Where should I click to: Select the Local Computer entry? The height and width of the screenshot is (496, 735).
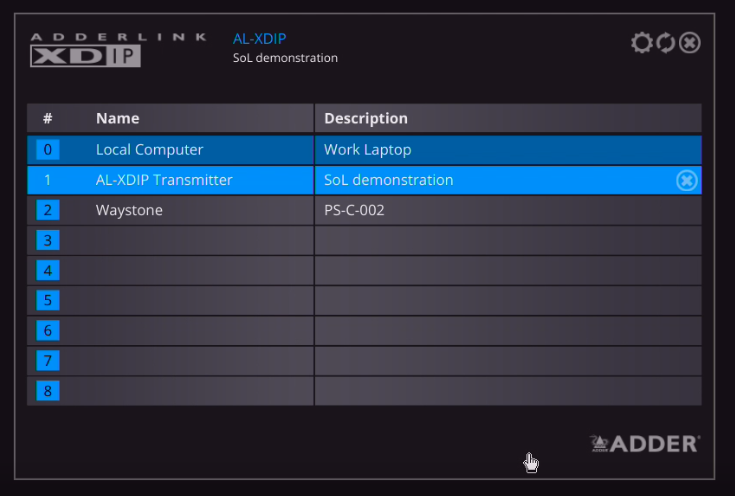[x=149, y=150]
